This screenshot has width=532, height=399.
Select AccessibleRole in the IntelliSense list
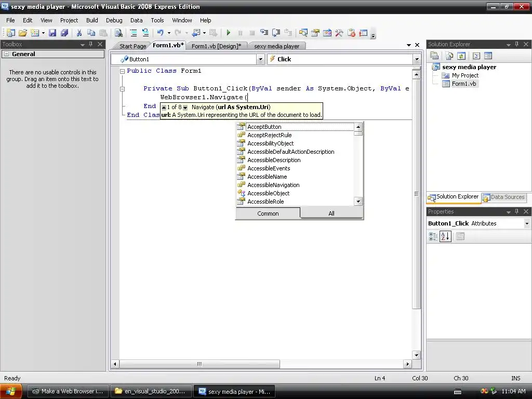(x=295, y=202)
